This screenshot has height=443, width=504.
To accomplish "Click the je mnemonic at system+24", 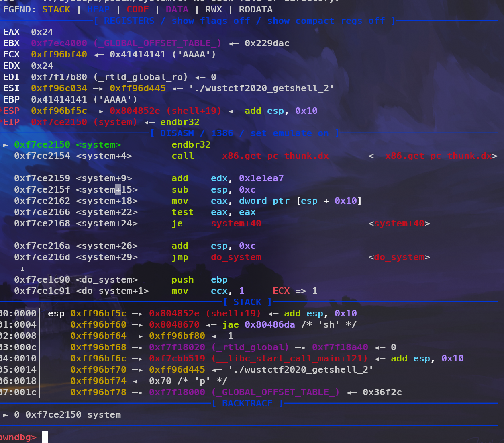I will 177,224.
